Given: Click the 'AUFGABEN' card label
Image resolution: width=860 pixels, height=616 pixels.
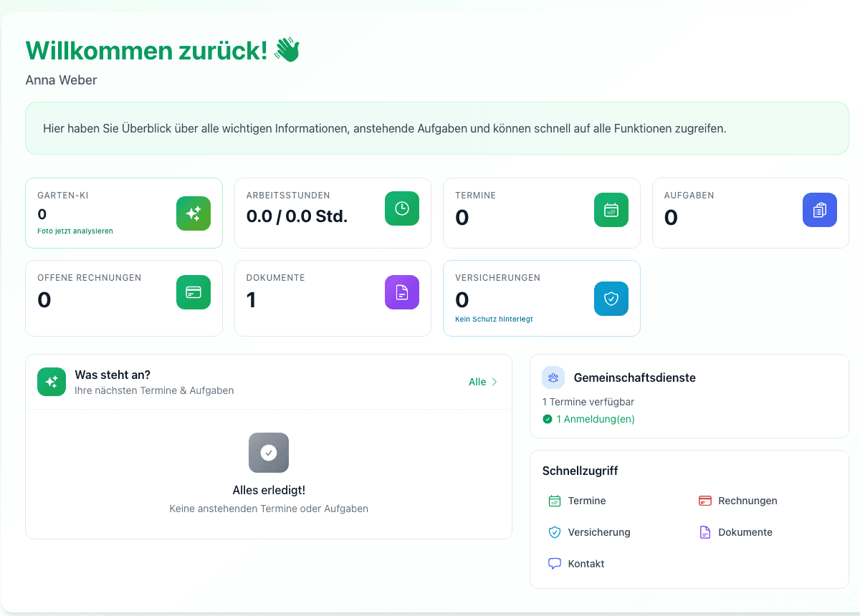Looking at the screenshot, I should tap(689, 196).
